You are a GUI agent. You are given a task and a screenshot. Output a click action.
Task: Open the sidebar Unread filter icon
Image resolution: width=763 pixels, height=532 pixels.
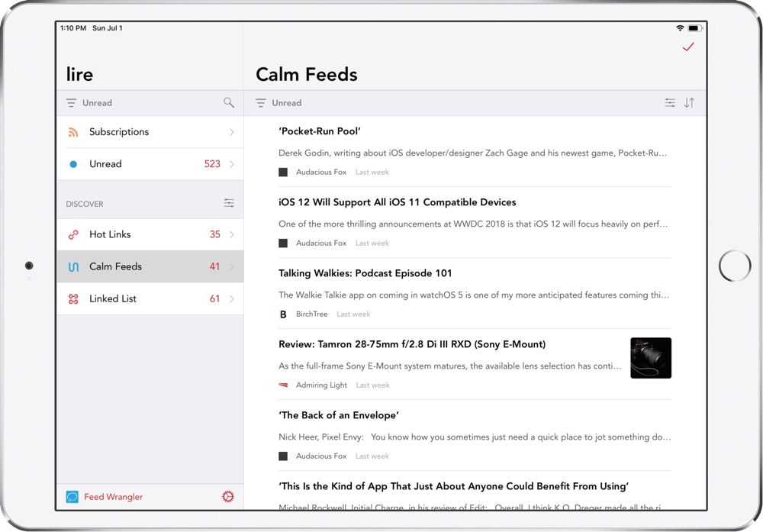(71, 103)
